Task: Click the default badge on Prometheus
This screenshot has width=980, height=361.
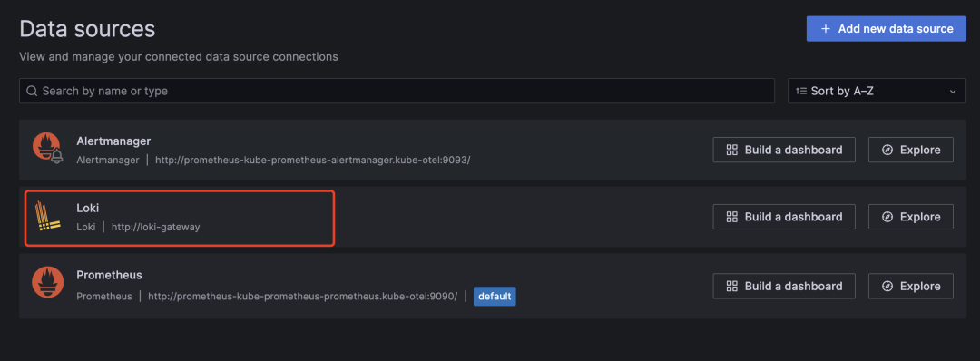Action: [495, 296]
